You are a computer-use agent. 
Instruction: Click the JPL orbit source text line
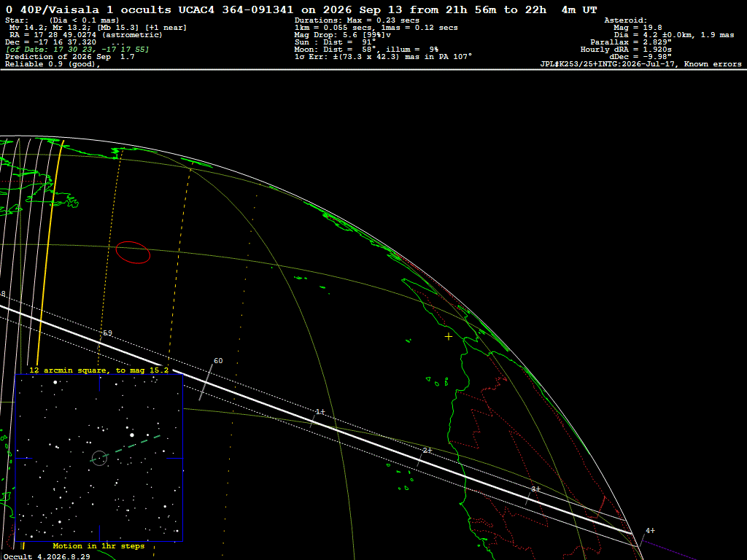click(x=640, y=64)
